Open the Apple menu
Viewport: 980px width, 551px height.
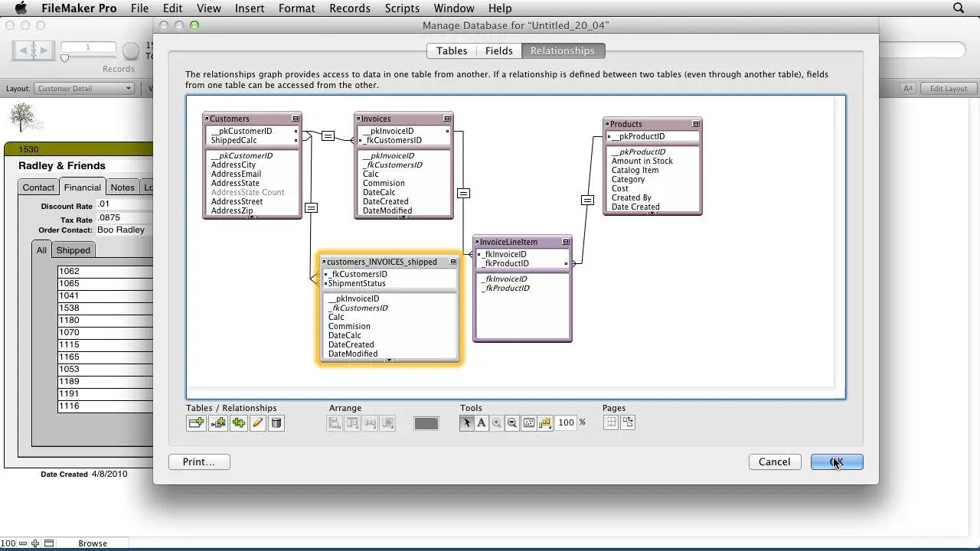tap(21, 8)
